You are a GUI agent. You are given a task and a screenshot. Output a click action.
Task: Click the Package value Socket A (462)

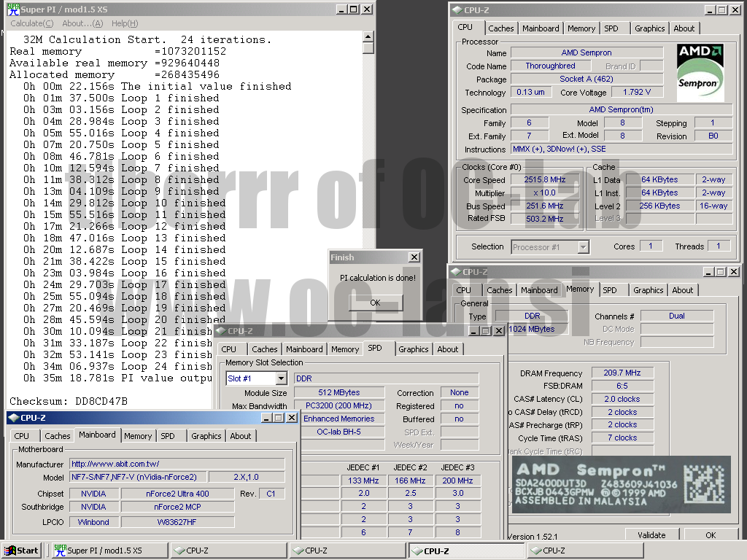[587, 79]
